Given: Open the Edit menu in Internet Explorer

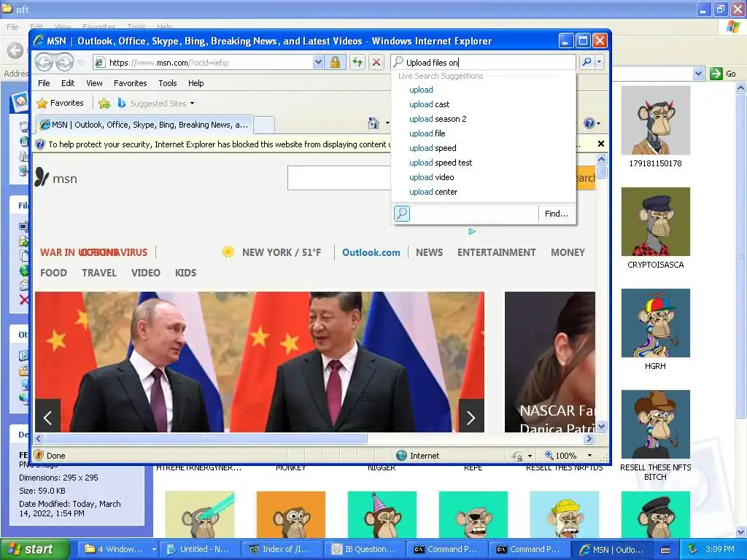Looking at the screenshot, I should click(x=68, y=83).
